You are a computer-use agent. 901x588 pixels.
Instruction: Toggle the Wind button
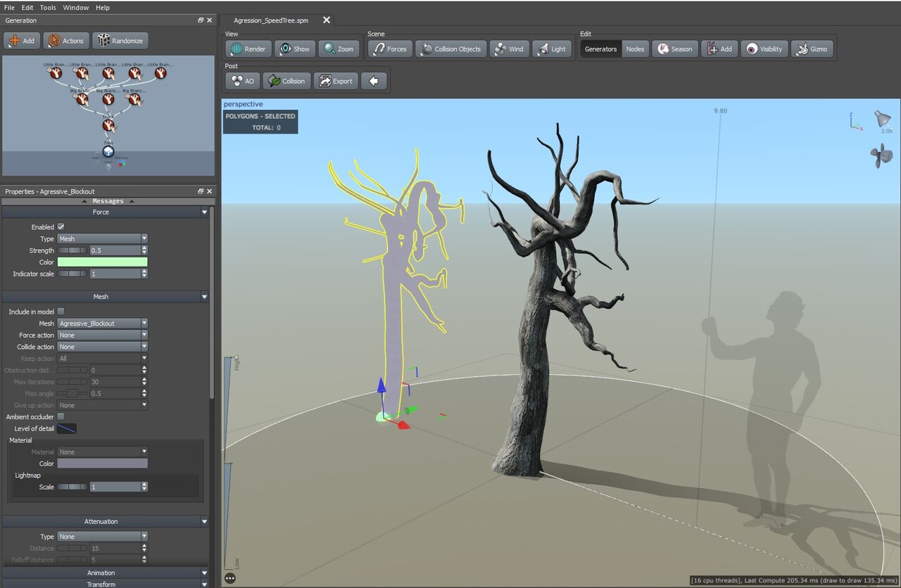pyautogui.click(x=509, y=49)
